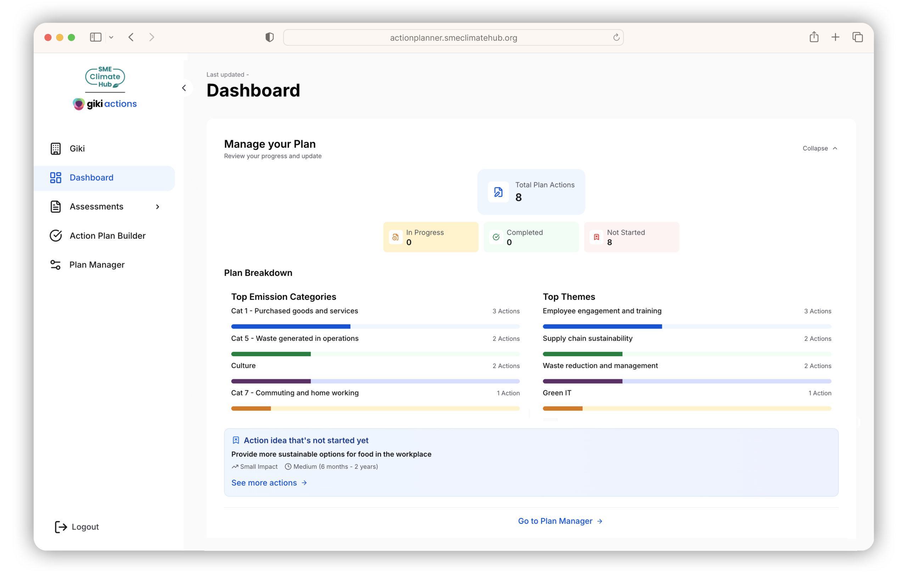Open the sidebar options dropdown arrow
The image size is (907, 588).
[111, 37]
